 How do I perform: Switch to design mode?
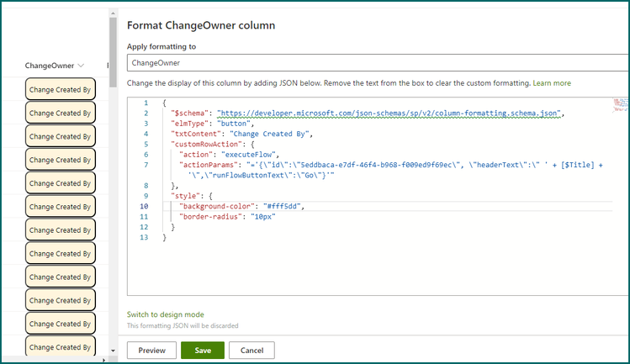tap(165, 314)
